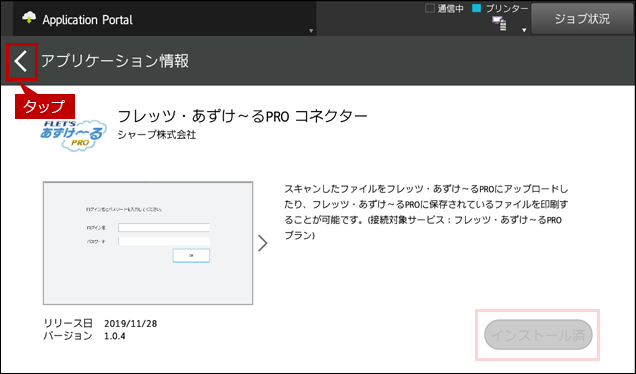The width and height of the screenshot is (636, 374).
Task: Click the 通信中 indicator box
Action: (x=430, y=8)
